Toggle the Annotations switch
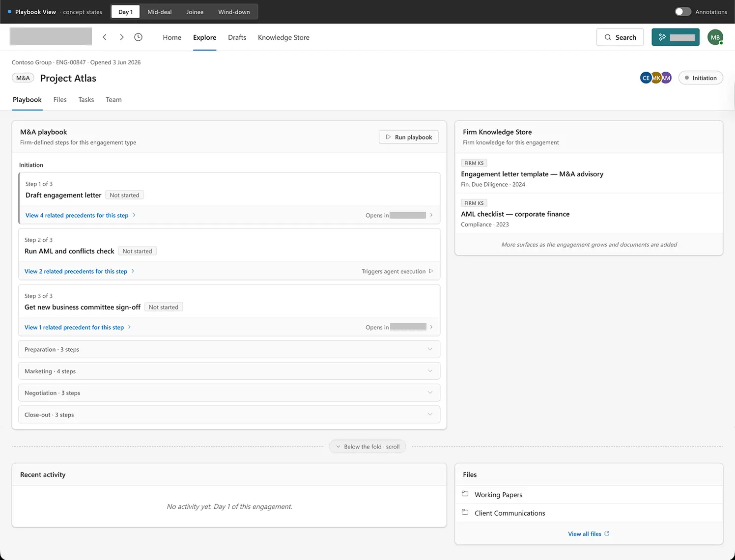The image size is (735, 560). tap(683, 12)
